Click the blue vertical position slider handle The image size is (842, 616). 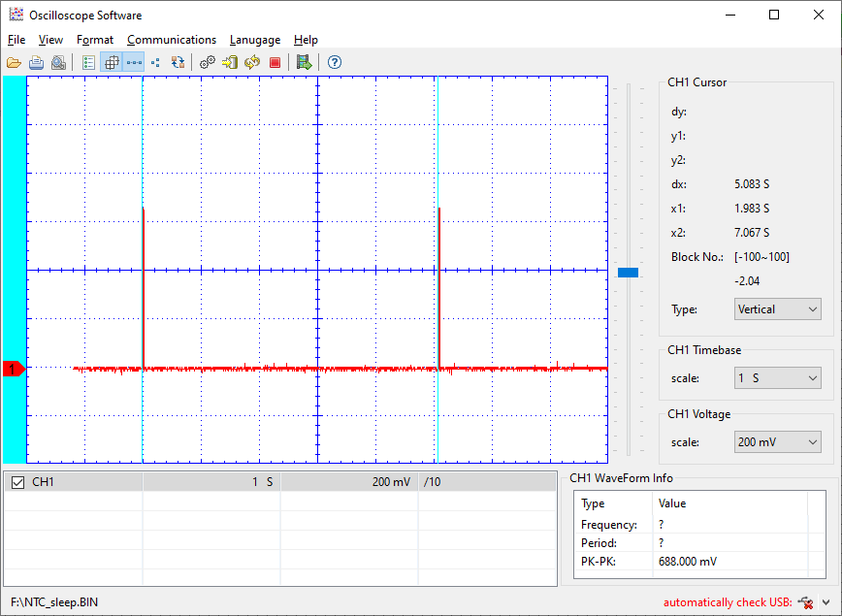[x=628, y=273]
